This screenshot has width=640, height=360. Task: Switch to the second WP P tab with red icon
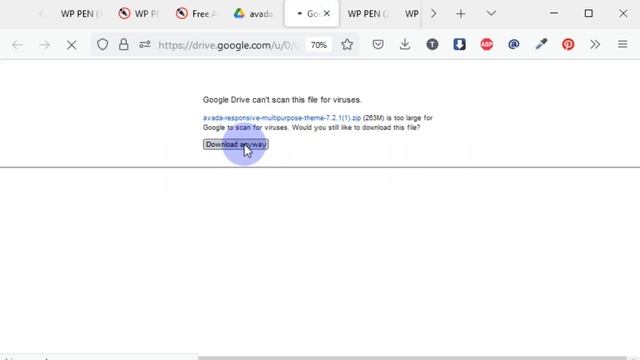point(139,14)
